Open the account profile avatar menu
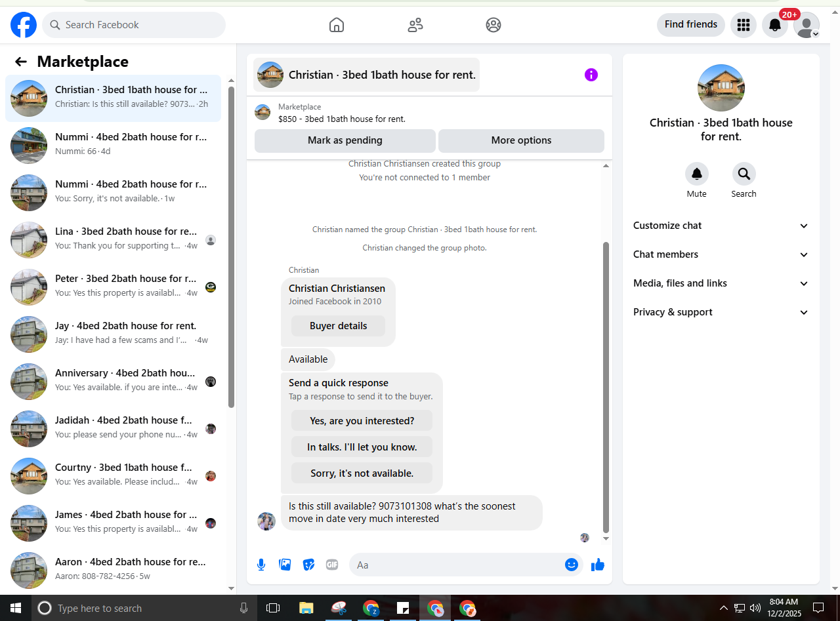The height and width of the screenshot is (621, 840). pos(807,25)
